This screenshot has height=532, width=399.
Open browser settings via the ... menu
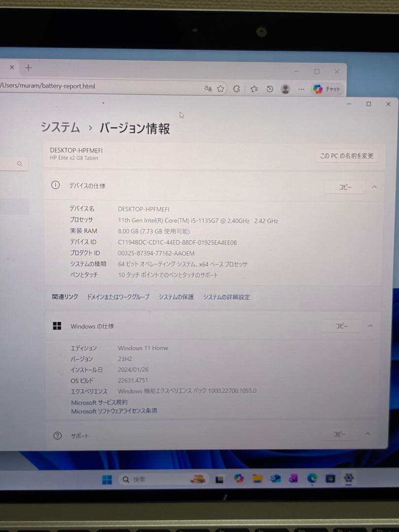pyautogui.click(x=300, y=89)
